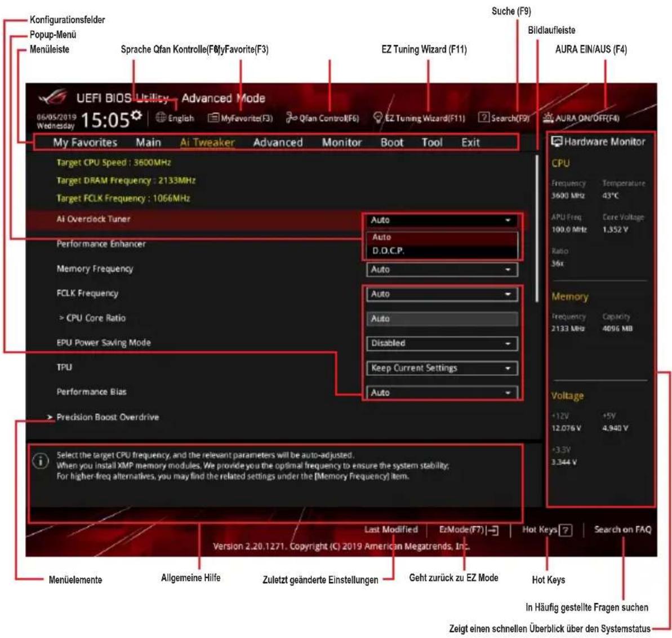672x638 pixels.
Task: Click the CPU heading in Hardware Monitor
Action: 560,163
